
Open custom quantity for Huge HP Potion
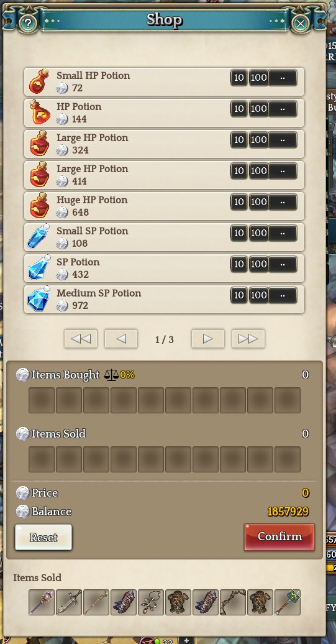pyautogui.click(x=283, y=202)
